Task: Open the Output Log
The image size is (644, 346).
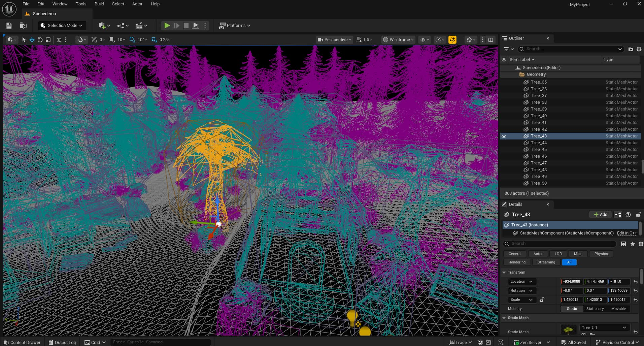Action: pos(62,342)
